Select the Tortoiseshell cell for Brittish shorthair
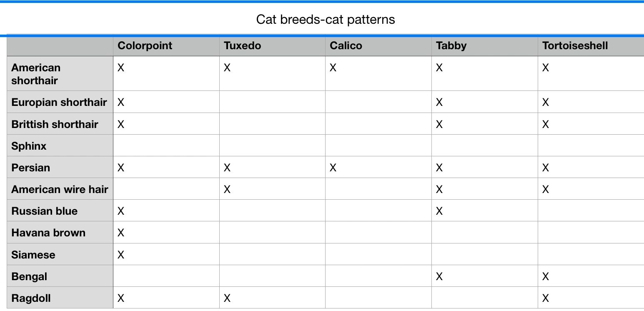This screenshot has height=311, width=644. click(546, 124)
